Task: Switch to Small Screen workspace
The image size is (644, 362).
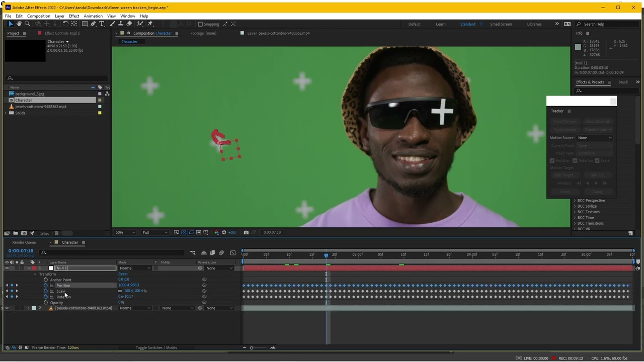Action: [501, 24]
